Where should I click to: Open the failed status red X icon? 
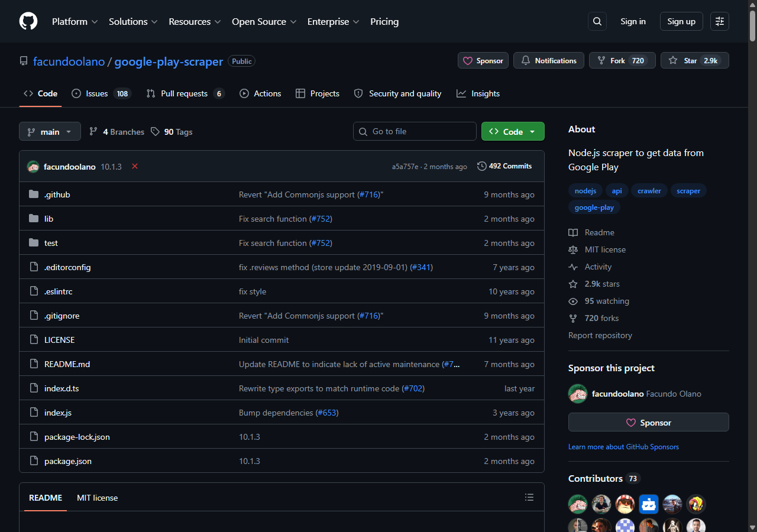(x=135, y=166)
